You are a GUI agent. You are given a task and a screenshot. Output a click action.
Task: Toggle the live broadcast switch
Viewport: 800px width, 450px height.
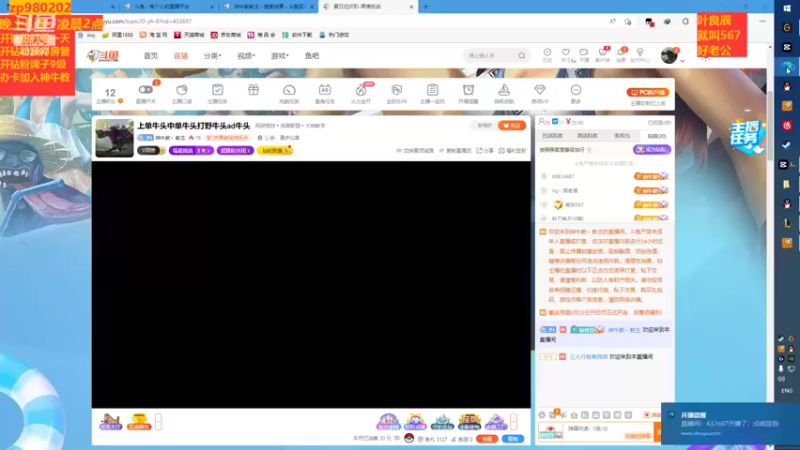click(145, 90)
